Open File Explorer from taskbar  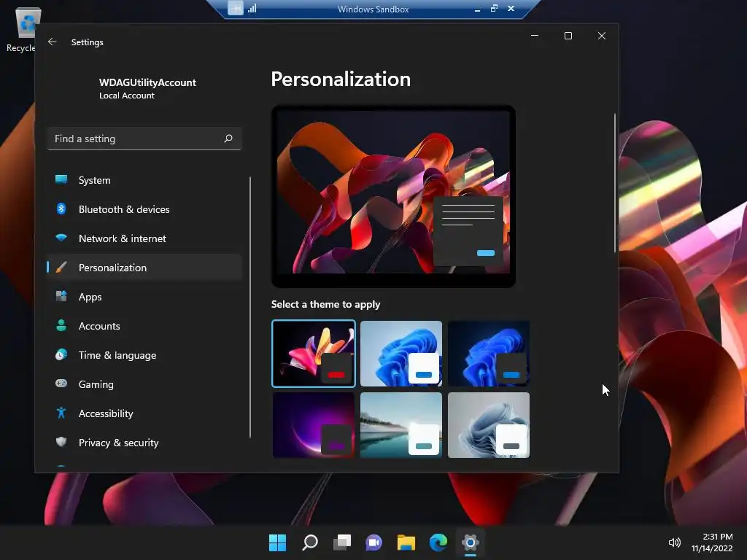pyautogui.click(x=406, y=542)
